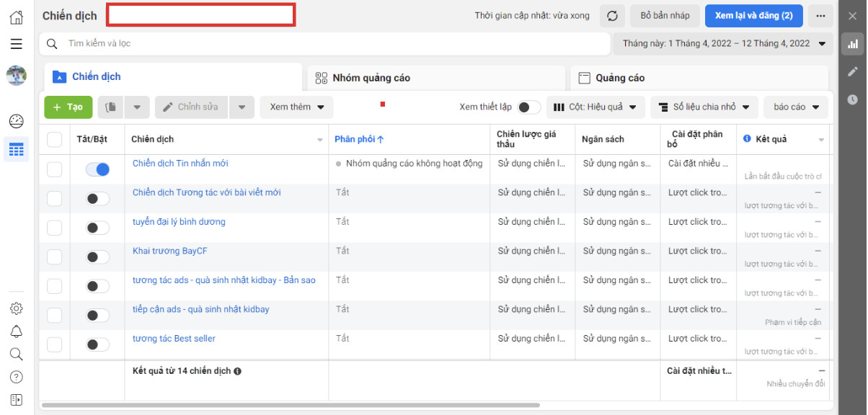
Task: Enable the Xem thiết lập switch
Action: tap(528, 107)
